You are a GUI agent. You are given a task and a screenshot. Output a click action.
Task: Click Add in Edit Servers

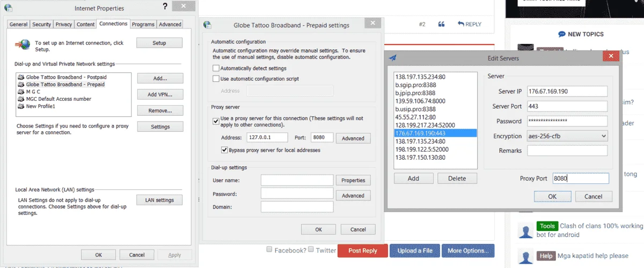(413, 178)
